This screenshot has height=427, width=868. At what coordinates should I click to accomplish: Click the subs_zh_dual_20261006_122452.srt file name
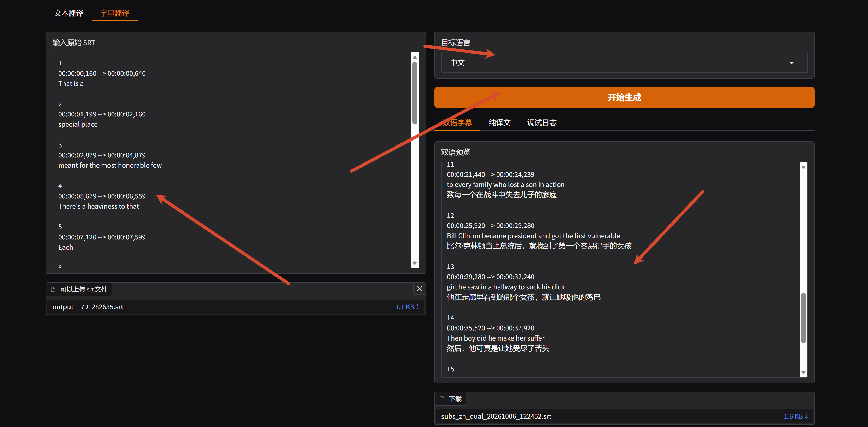(x=496, y=416)
